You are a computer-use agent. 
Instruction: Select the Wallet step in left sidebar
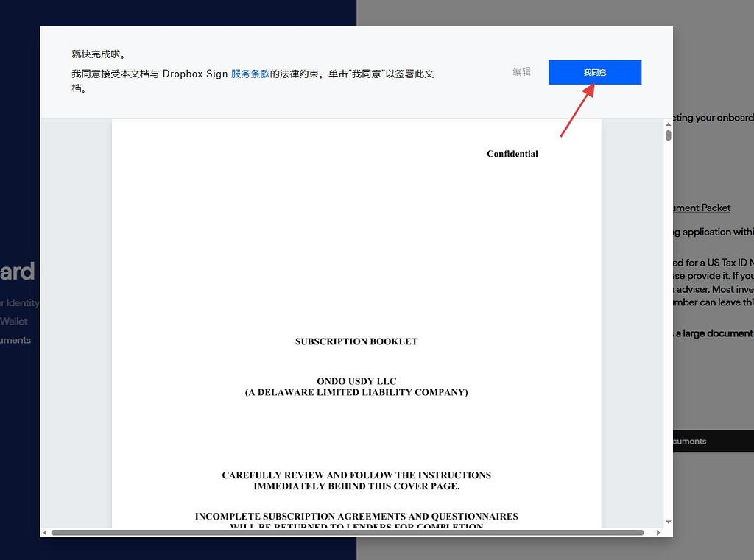[x=14, y=322]
